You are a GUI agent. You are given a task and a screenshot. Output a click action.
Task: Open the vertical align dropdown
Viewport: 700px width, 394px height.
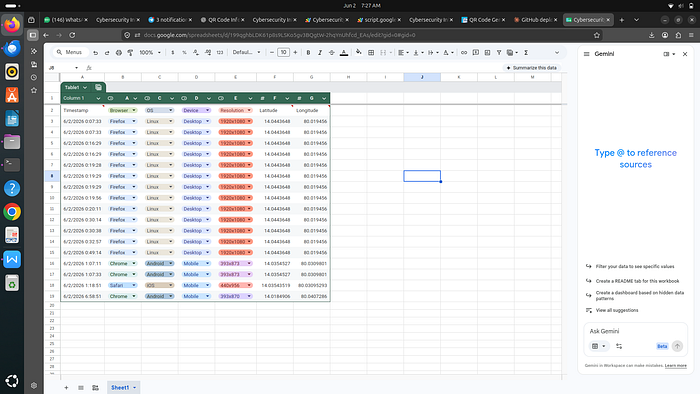click(418, 53)
